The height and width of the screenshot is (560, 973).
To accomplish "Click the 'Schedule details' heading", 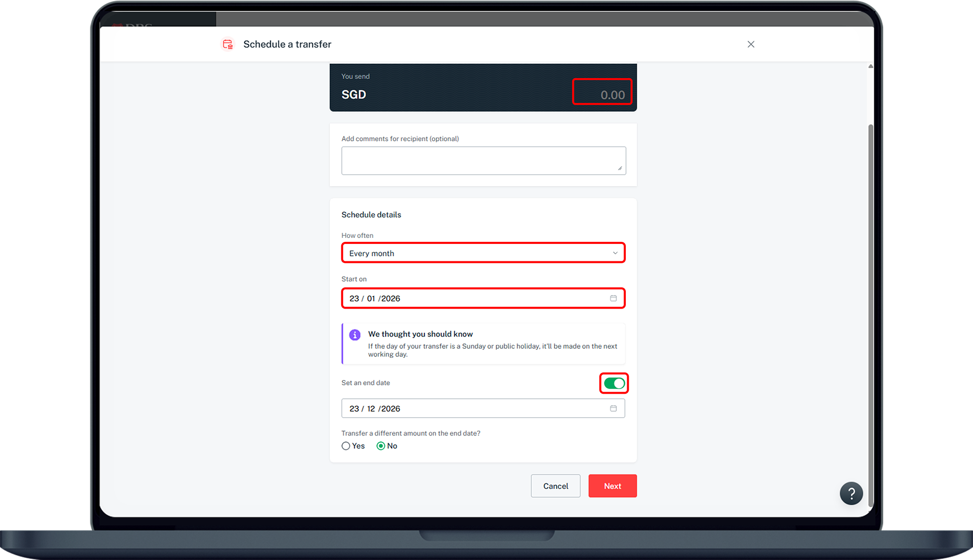I will [x=371, y=215].
